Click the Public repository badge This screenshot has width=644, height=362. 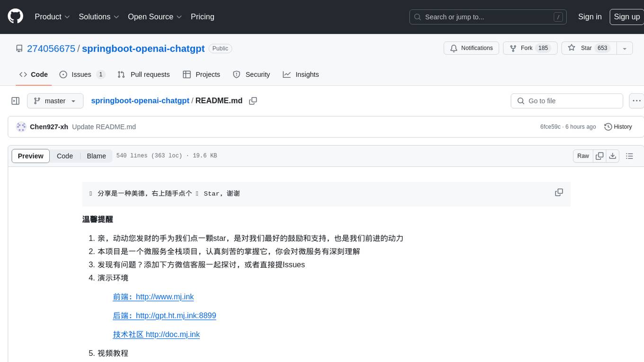point(220,48)
